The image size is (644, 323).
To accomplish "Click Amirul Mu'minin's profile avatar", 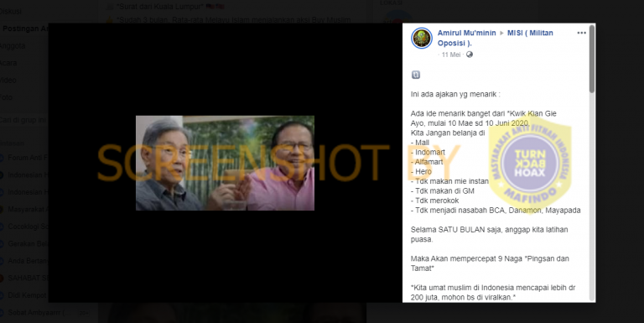I will coord(422,39).
